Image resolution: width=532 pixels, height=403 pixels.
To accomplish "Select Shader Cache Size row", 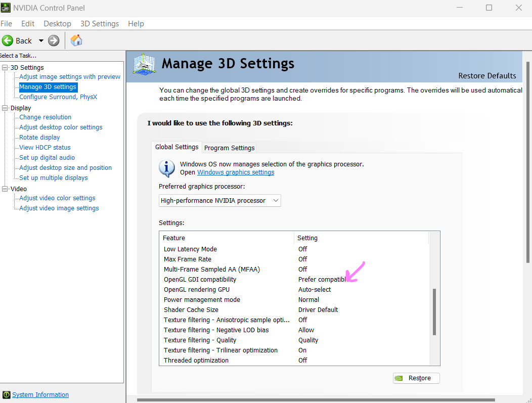I will [294, 310].
